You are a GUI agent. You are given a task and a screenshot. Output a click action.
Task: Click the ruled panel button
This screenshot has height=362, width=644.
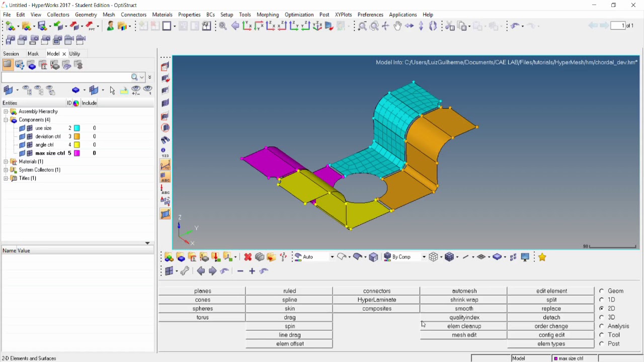(289, 291)
